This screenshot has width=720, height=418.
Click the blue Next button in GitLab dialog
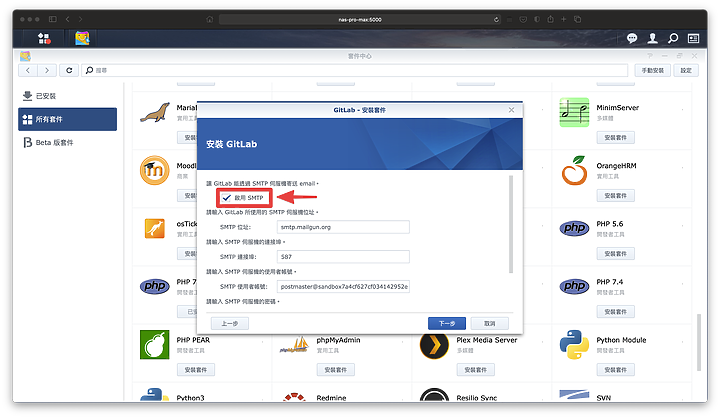tap(447, 323)
